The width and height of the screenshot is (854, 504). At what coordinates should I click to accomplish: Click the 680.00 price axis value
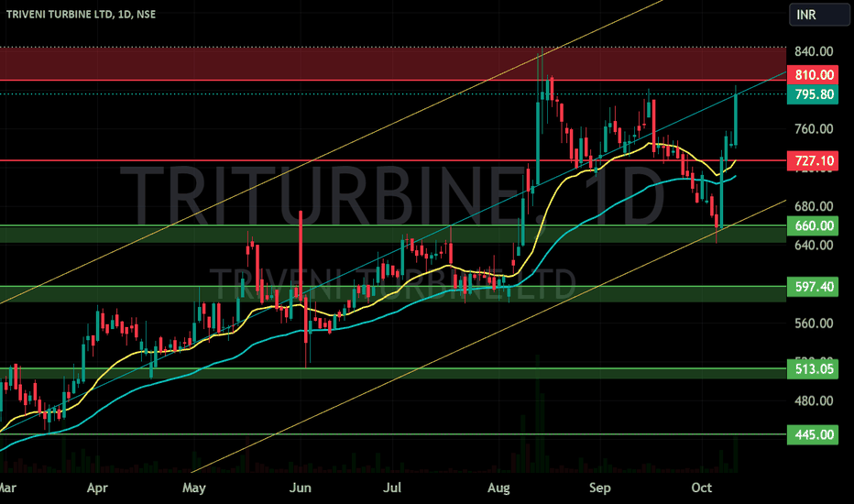(814, 206)
